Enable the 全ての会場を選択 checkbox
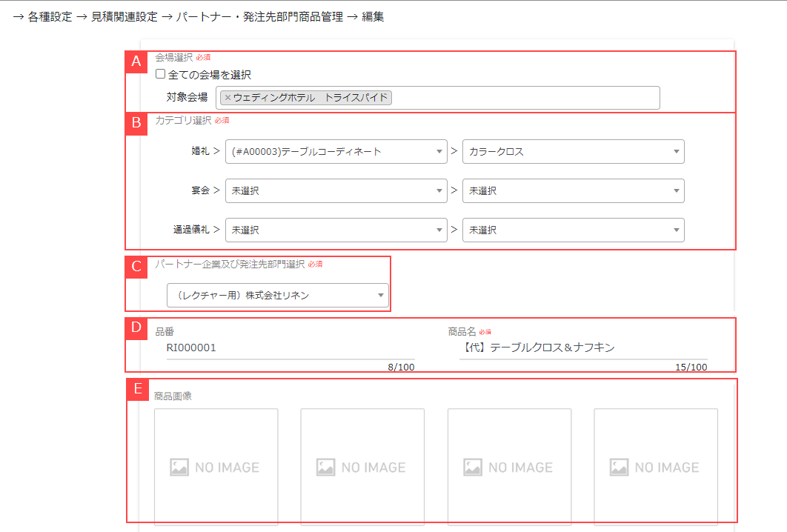 159,74
